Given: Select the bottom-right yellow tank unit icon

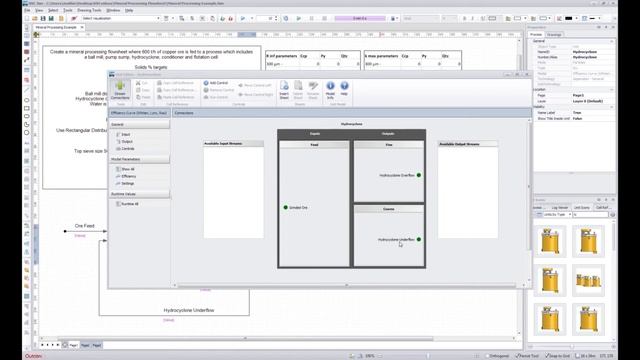Looking at the screenshot, I should (588, 319).
